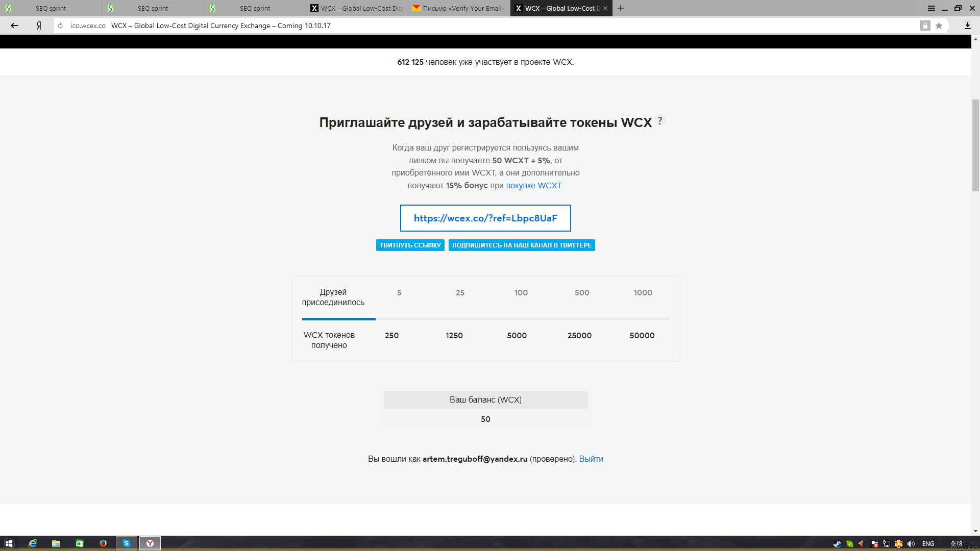Click the ТВИТНУТЬ ССЫЛКУ button
Image resolution: width=980 pixels, height=551 pixels.
click(x=410, y=245)
